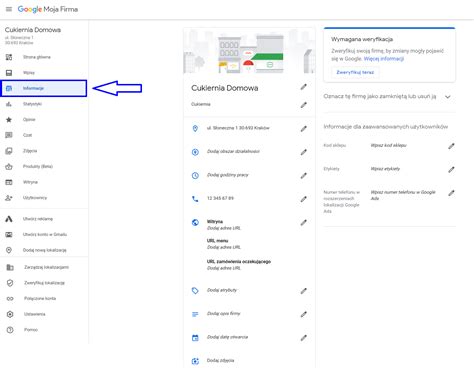This screenshot has width=474, height=368.
Task: Click Zweryfikuj lokalizację shield icon
Action: click(x=10, y=283)
